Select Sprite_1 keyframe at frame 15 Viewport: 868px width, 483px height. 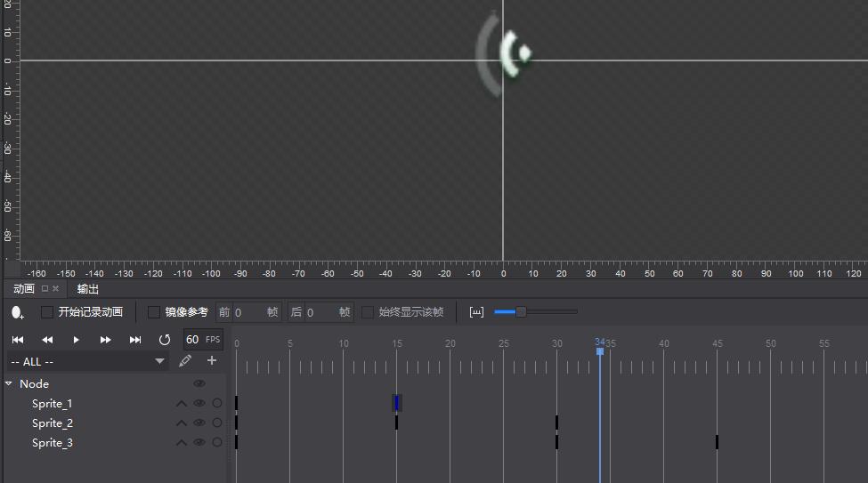396,403
